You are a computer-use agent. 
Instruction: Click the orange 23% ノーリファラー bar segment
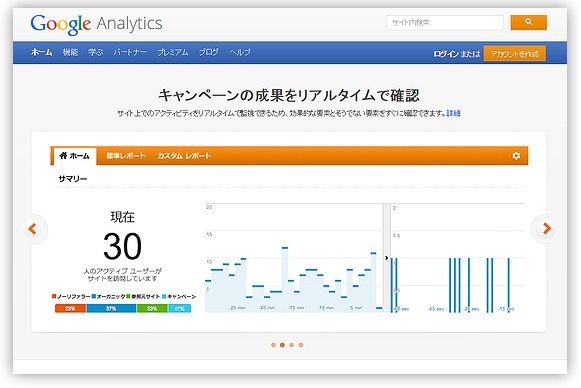click(x=70, y=308)
